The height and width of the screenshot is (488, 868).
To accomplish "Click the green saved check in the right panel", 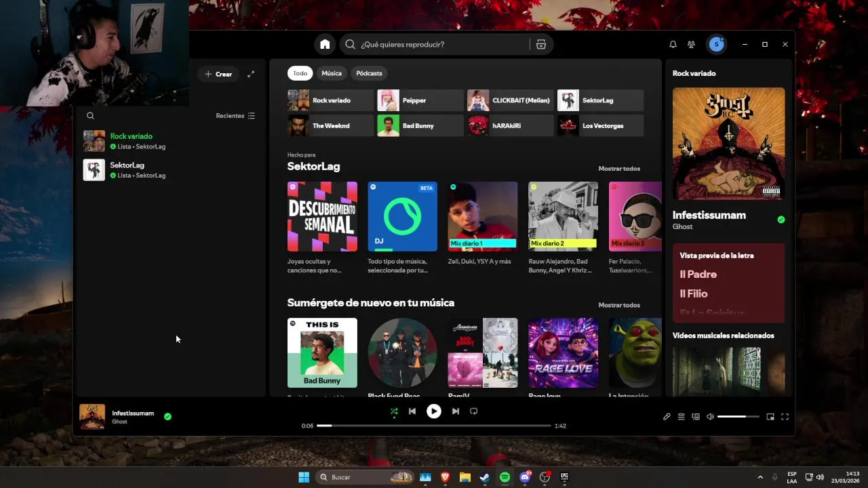I will click(781, 219).
